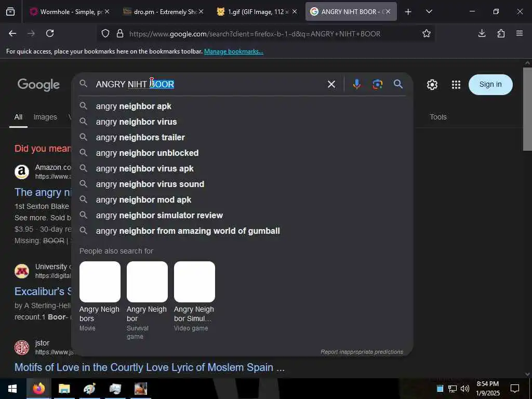Click the Amazon favicon in results
The height and width of the screenshot is (399, 532).
click(x=22, y=171)
